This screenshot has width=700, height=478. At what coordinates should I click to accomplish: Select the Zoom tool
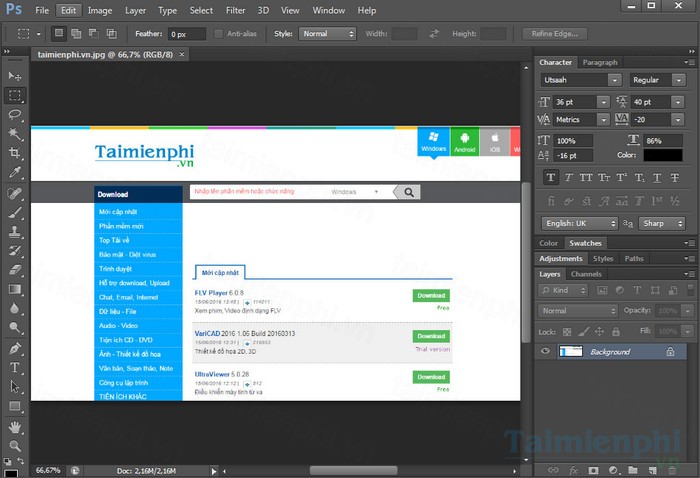pos(15,446)
